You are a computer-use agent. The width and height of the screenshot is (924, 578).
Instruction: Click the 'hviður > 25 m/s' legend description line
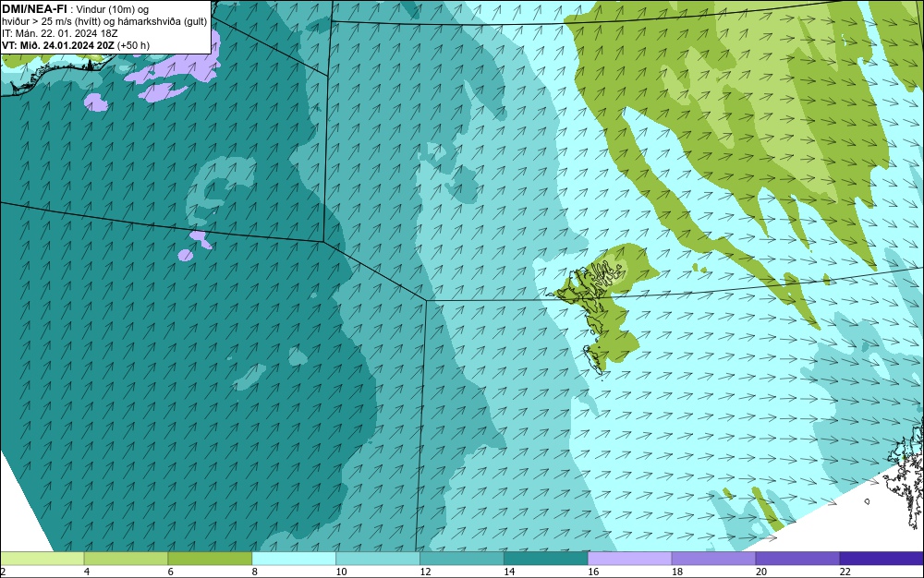104,22
